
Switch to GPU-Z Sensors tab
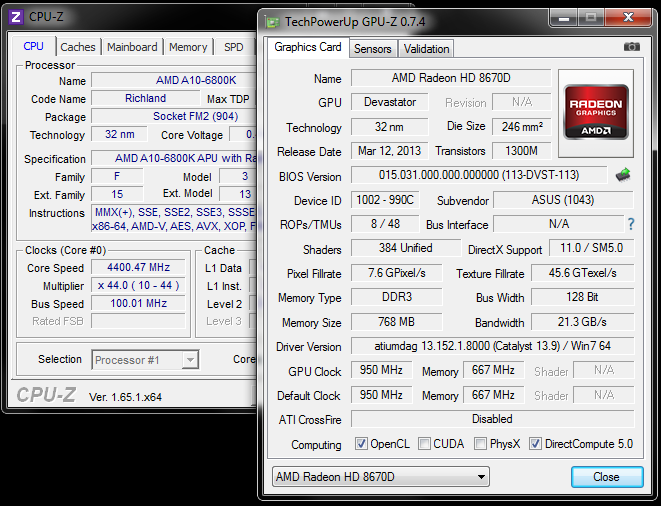pyautogui.click(x=373, y=49)
